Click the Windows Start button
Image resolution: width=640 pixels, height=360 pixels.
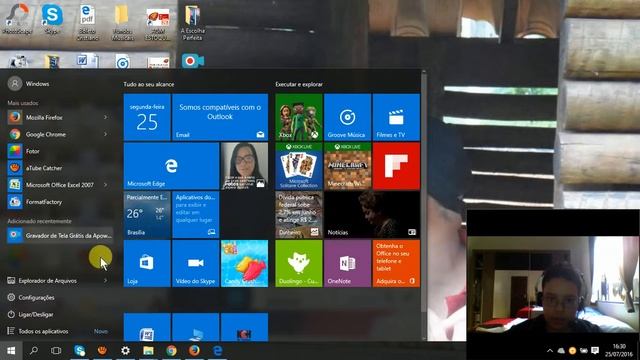(11, 351)
